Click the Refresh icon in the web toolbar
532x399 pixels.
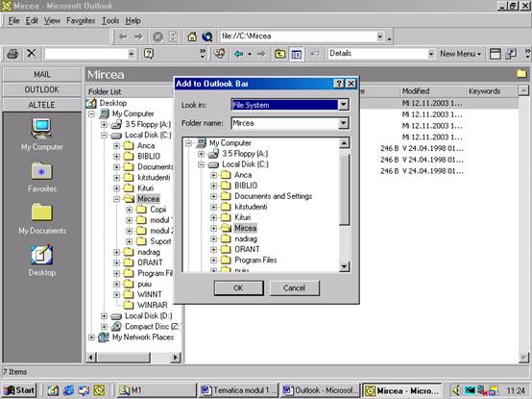(x=173, y=37)
